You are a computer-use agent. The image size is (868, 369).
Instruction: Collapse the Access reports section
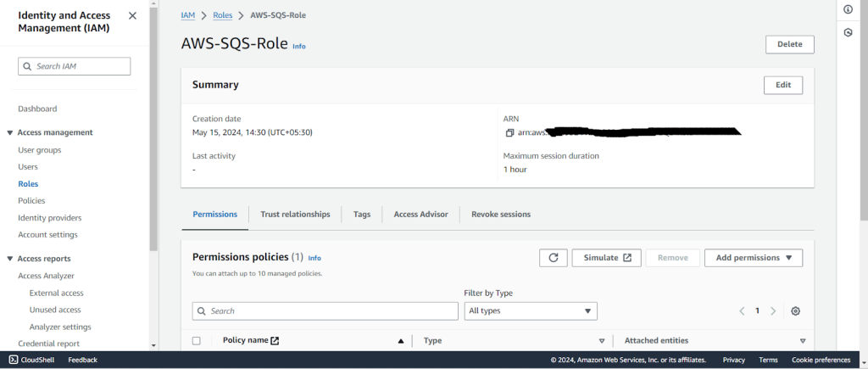tap(9, 259)
